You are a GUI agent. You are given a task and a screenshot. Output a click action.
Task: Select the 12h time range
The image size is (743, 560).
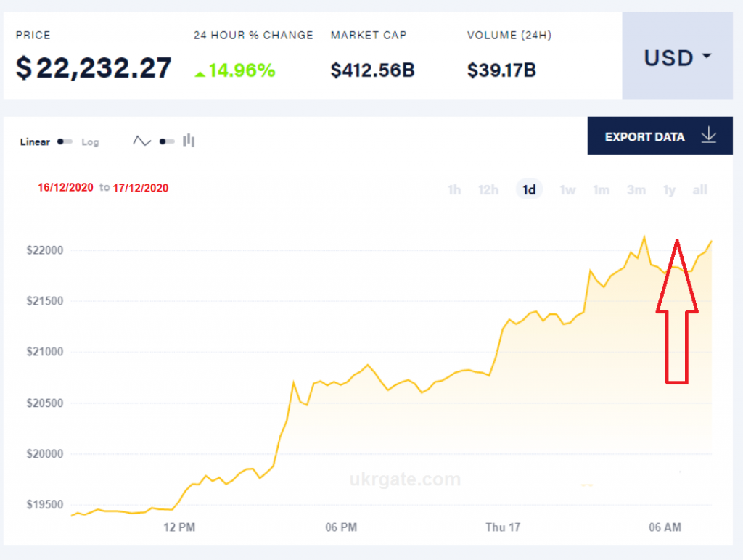point(488,190)
